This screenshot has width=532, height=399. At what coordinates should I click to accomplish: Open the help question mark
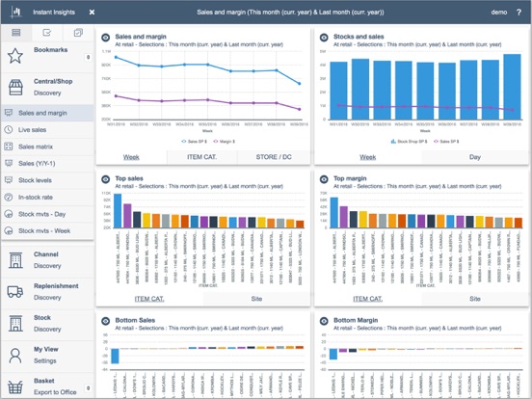click(519, 13)
